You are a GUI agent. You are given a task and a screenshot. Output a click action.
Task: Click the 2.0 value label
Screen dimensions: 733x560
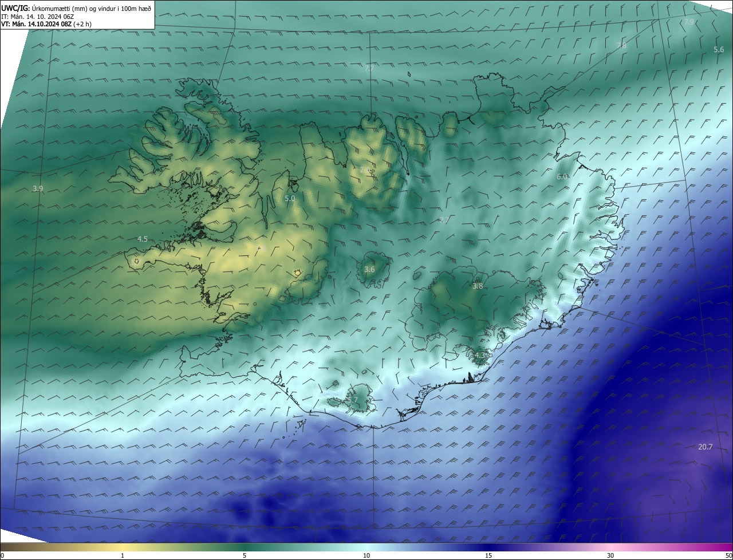coord(365,169)
